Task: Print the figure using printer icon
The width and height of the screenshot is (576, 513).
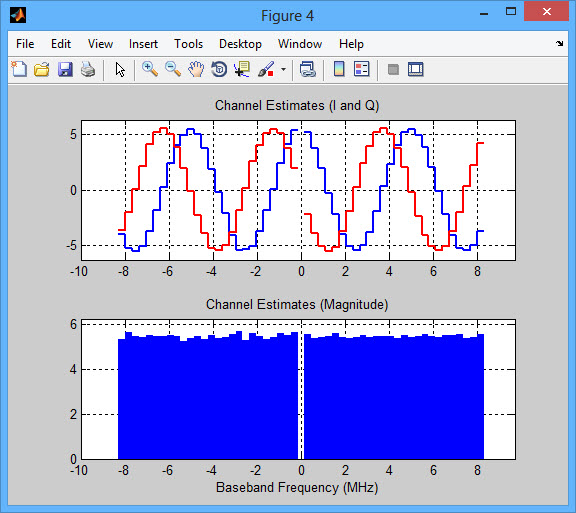Action: coord(88,69)
